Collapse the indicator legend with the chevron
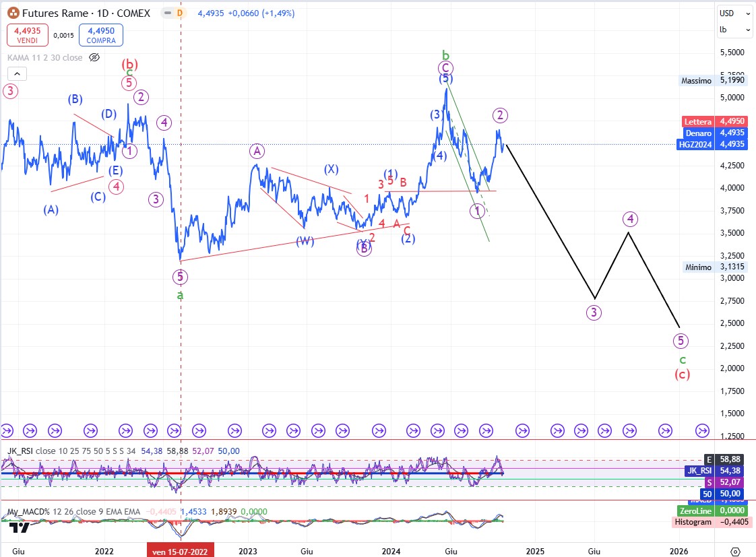 coord(17,74)
